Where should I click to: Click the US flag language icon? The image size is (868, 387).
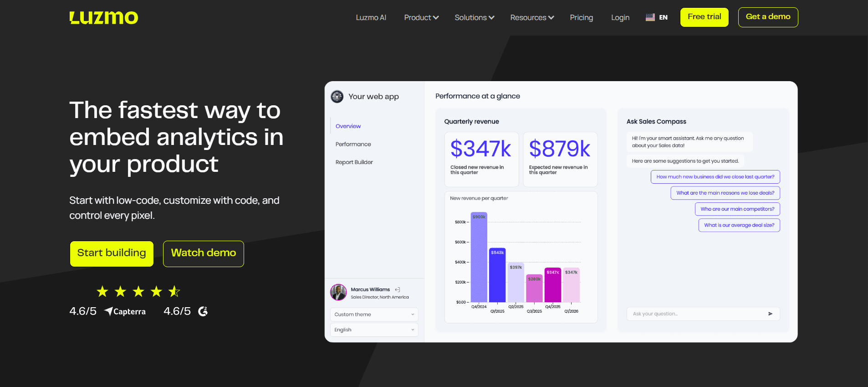pyautogui.click(x=650, y=17)
